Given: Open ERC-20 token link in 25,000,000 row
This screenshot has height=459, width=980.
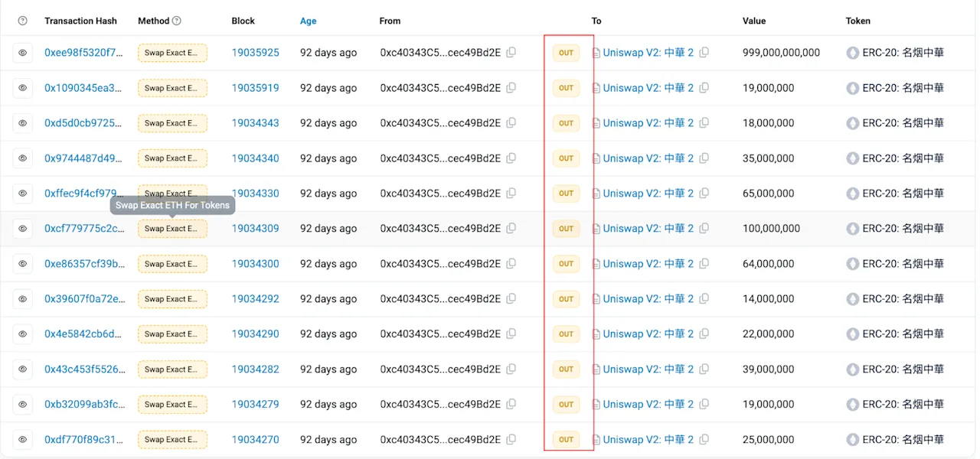Looking at the screenshot, I should tap(903, 440).
